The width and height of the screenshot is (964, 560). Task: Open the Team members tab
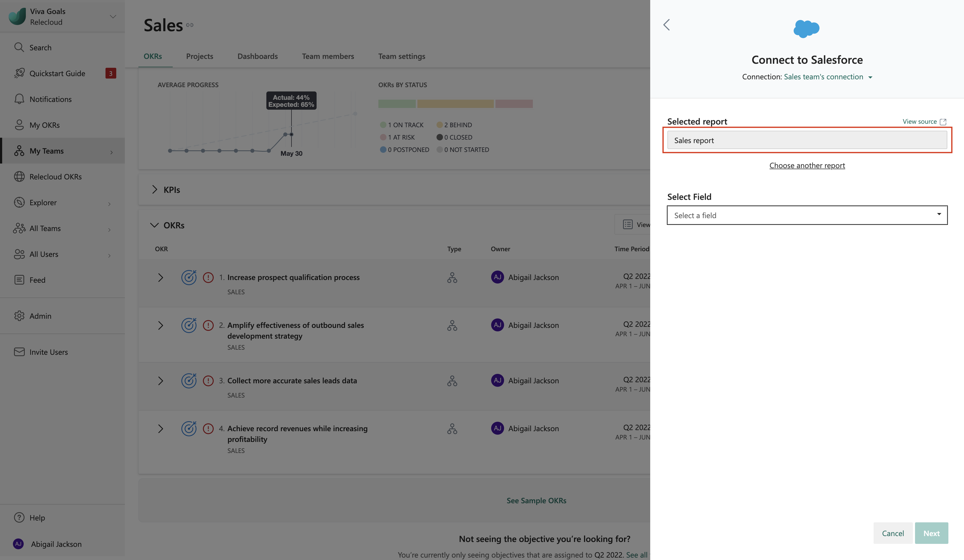click(x=328, y=56)
